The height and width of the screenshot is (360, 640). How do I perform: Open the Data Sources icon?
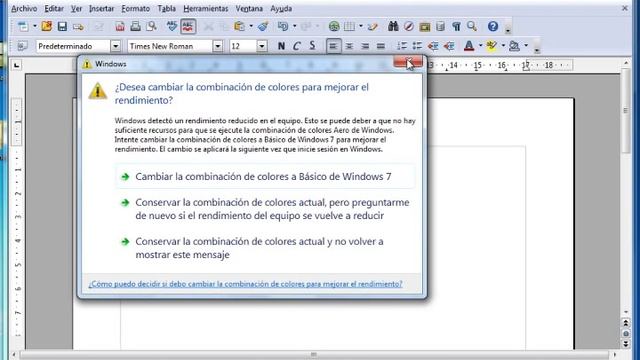(x=440, y=27)
